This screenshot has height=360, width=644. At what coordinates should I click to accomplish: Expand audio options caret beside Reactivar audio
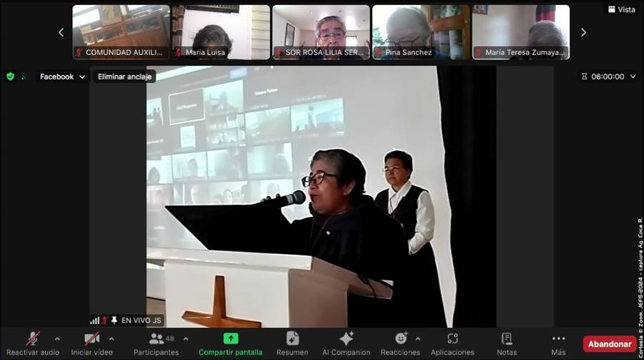point(57,339)
